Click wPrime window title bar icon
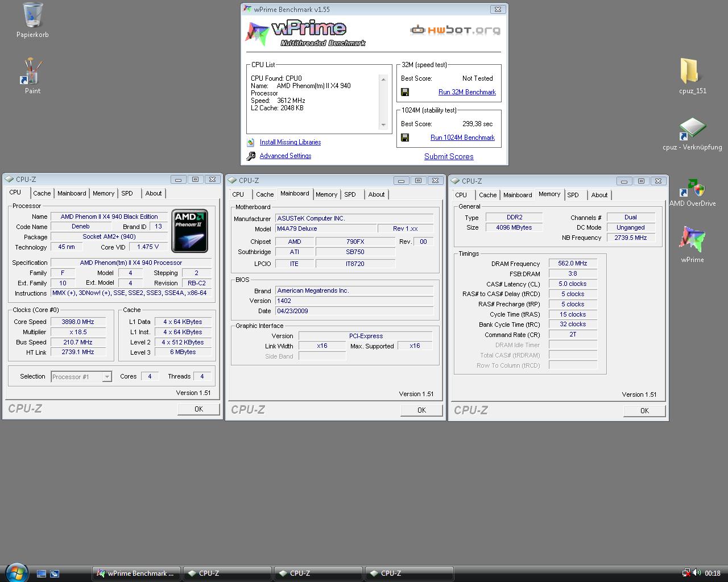This screenshot has height=582, width=728. point(247,9)
